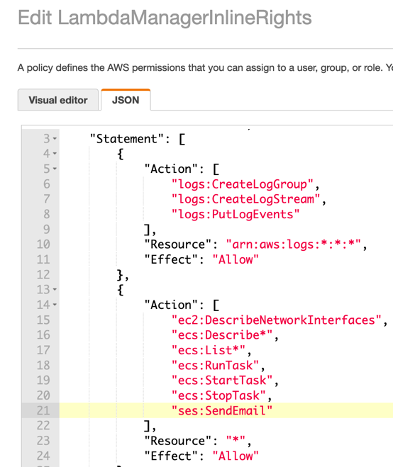Click the "ecs:RunTask" action string
Viewport: 393px width, 468px height.
215,365
